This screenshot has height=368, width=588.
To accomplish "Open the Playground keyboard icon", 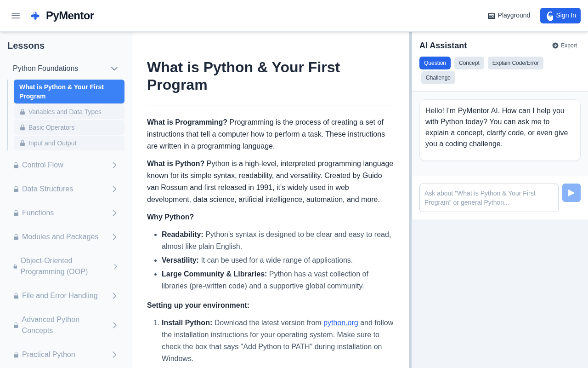I will 492,16.
